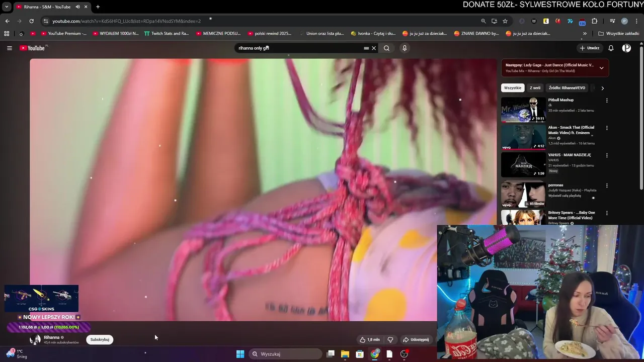This screenshot has height=362, width=644.
Task: Open the Windows Start button
Action: [x=240, y=354]
